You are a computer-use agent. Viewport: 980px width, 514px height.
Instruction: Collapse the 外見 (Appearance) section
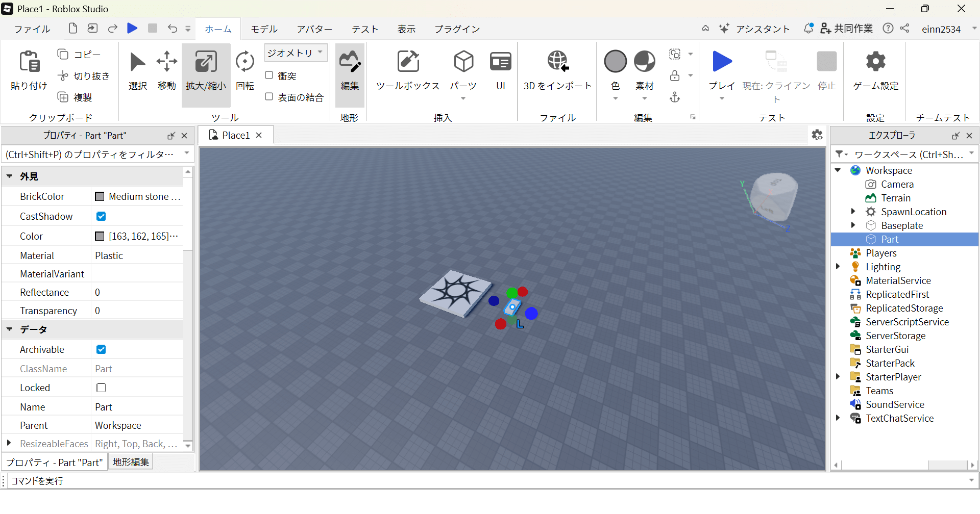click(9, 176)
